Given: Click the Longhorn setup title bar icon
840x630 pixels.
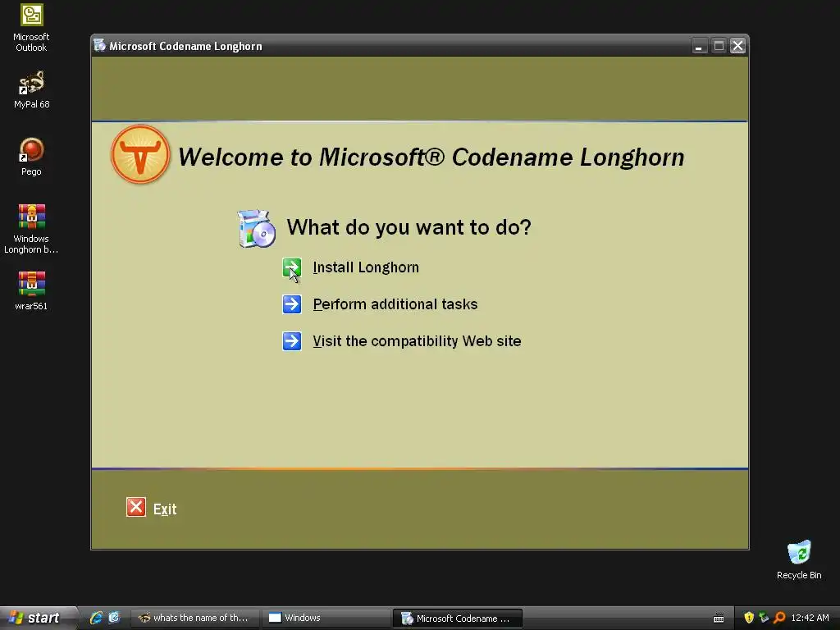Looking at the screenshot, I should (x=99, y=46).
